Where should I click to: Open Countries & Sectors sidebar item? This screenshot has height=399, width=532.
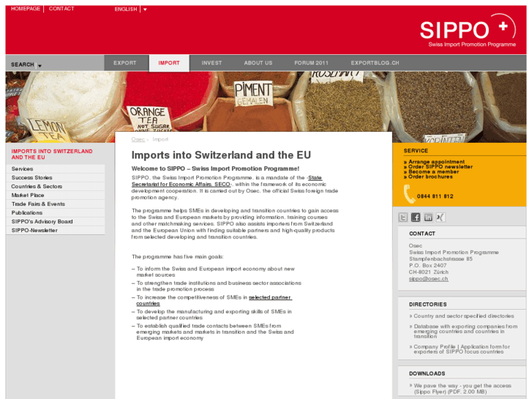pyautogui.click(x=56, y=187)
